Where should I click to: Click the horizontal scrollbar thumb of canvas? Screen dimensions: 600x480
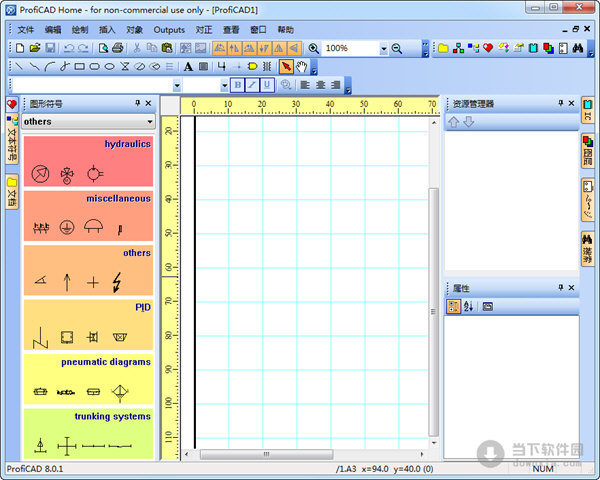click(267, 454)
